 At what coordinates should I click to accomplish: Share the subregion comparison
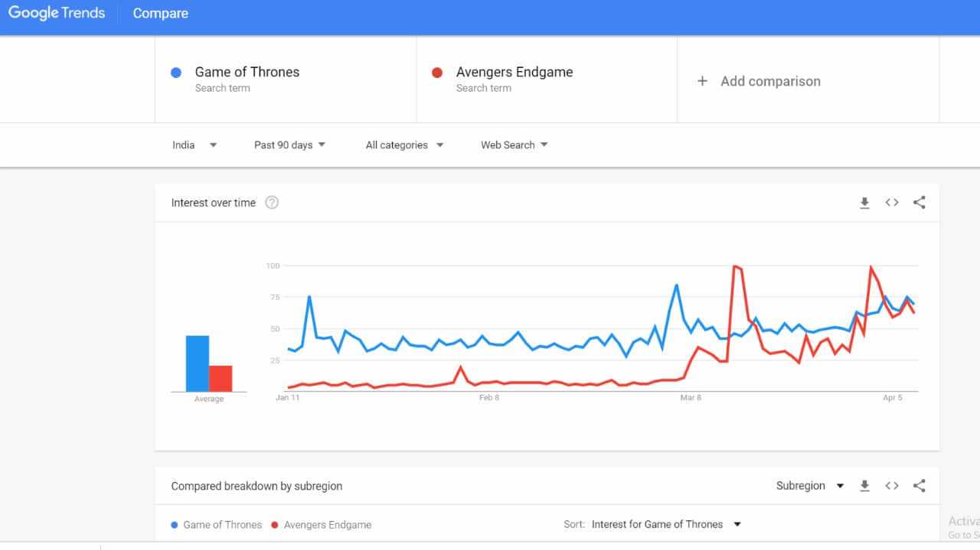(x=919, y=486)
